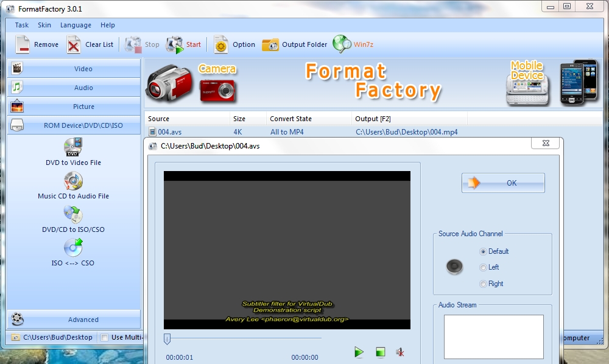Click the Output [F2] column header
Viewport: 609px width, 364px height.
tap(410, 118)
